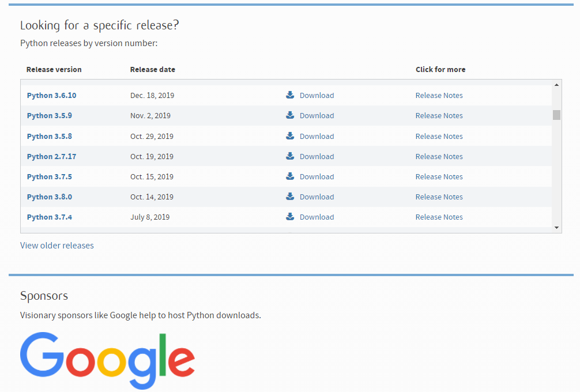Open the Python 3.6.10 version link
The height and width of the screenshot is (392, 580).
click(x=51, y=96)
